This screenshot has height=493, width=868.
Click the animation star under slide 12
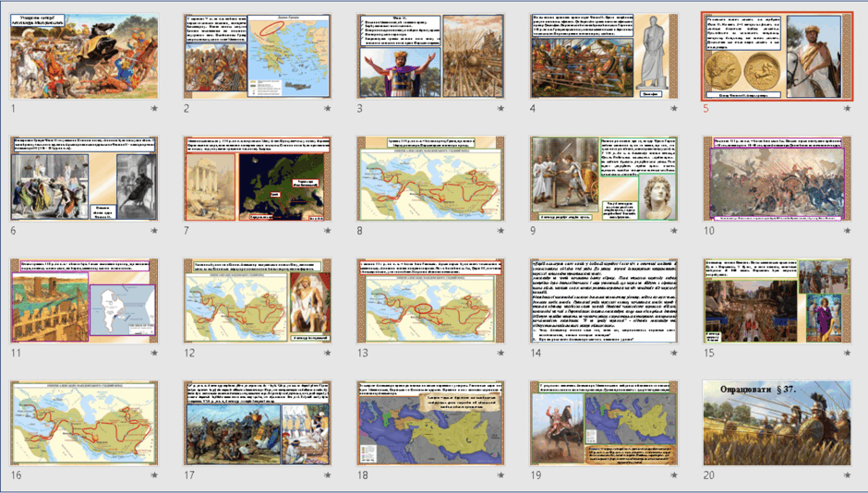327,353
